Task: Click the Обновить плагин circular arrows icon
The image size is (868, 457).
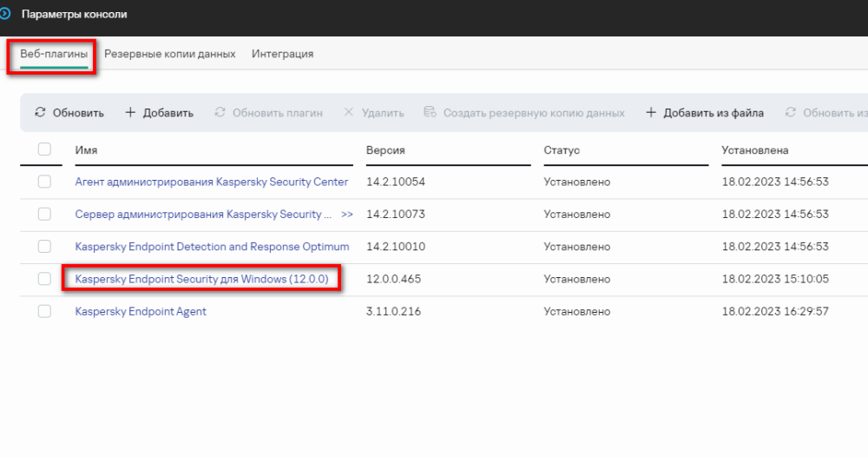Action: (x=220, y=113)
